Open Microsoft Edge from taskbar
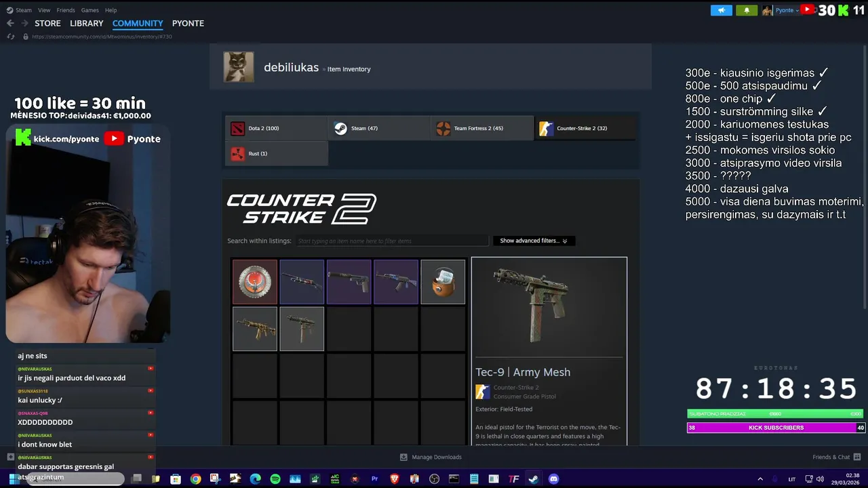This screenshot has width=868, height=488. coord(255,479)
